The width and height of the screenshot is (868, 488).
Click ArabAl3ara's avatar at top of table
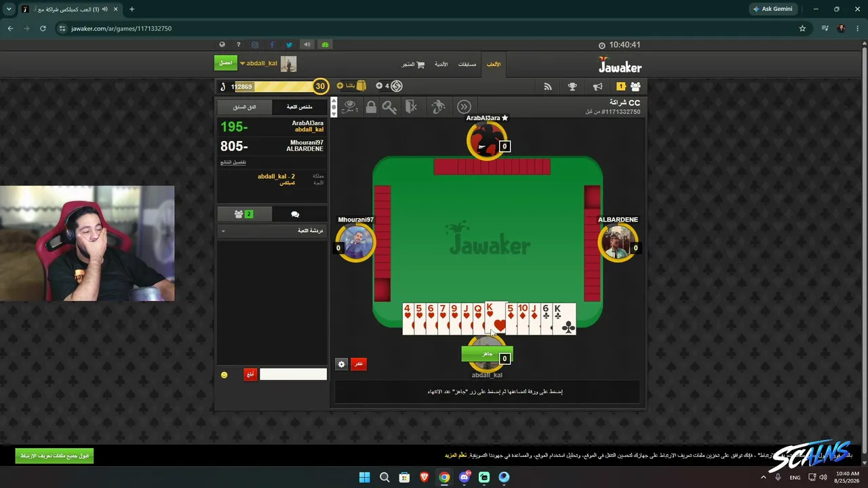pos(486,140)
